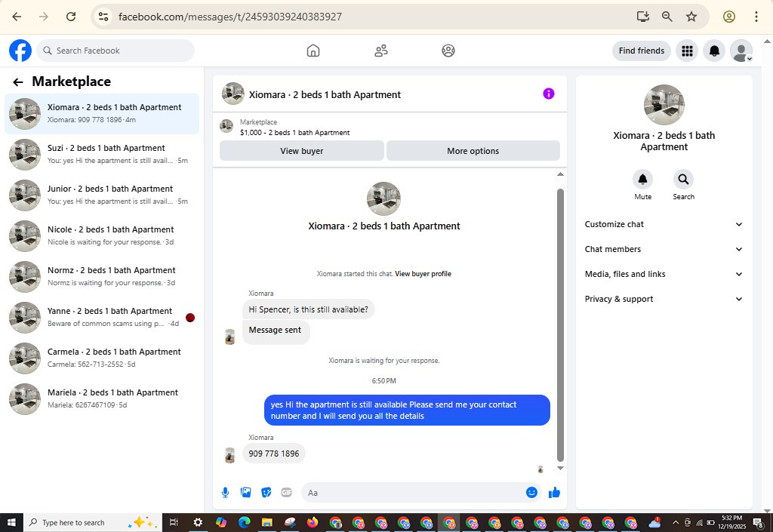View site information icon in address bar
Image resolution: width=773 pixels, height=532 pixels.
pos(103,17)
